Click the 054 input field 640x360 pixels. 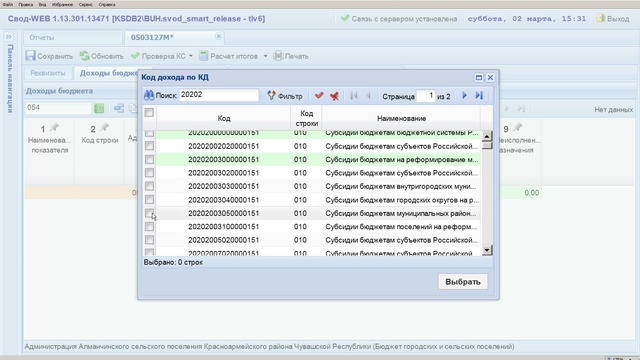[58, 108]
